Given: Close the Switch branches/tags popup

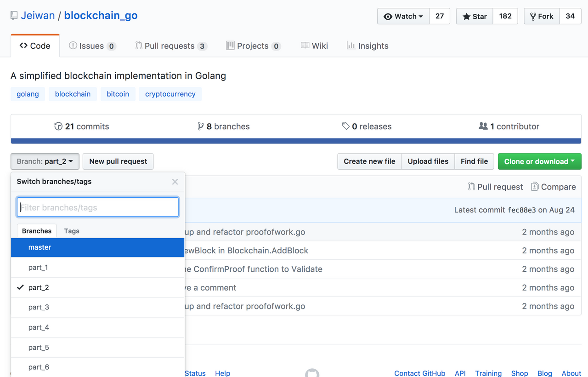Looking at the screenshot, I should (x=175, y=182).
